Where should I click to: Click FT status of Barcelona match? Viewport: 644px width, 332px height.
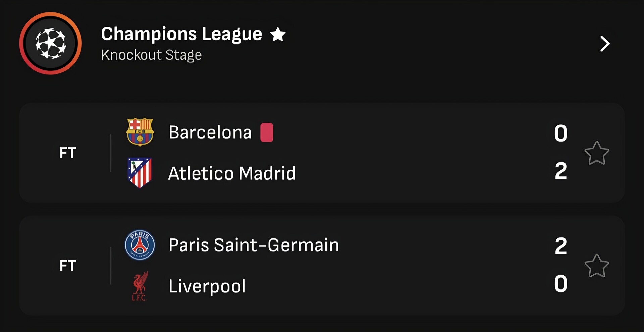click(68, 153)
